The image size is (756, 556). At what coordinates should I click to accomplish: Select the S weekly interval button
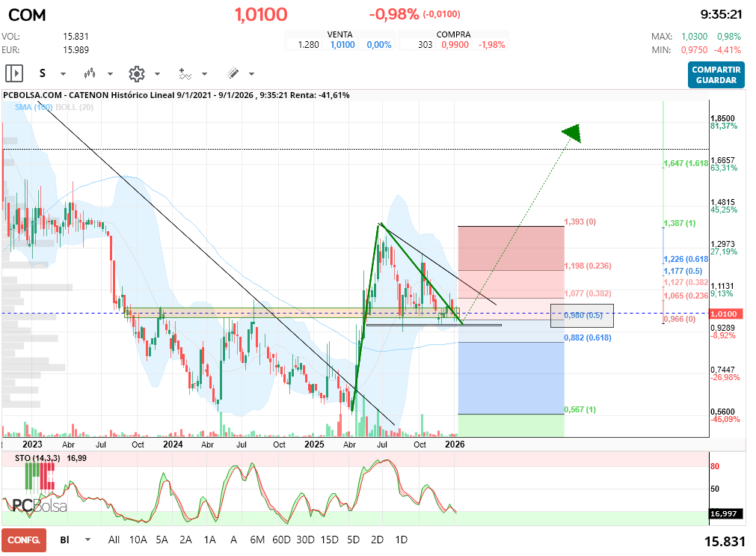[x=43, y=73]
